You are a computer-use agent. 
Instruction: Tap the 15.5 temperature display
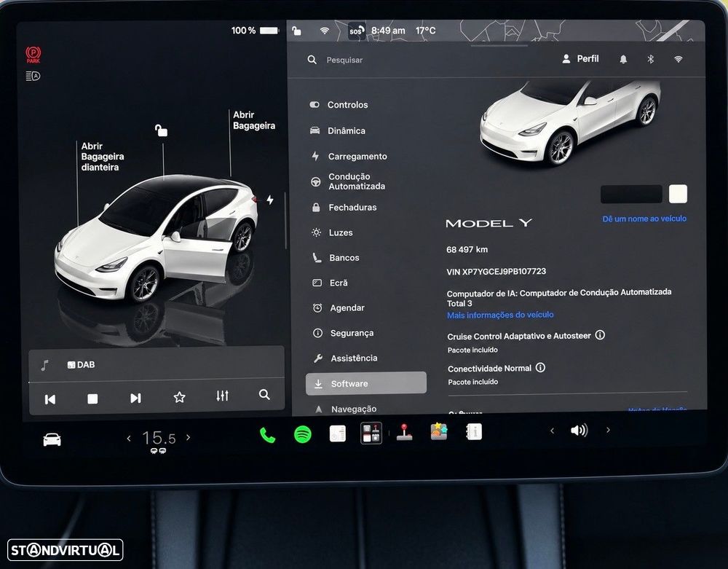[x=159, y=438]
